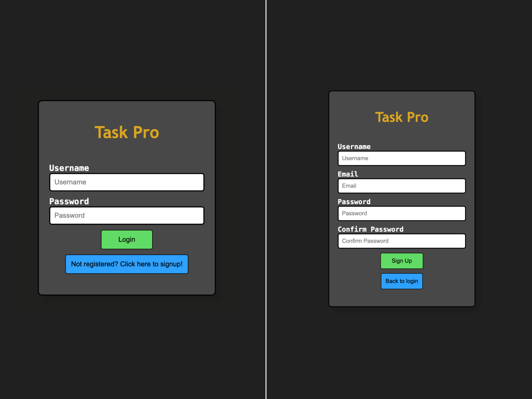The height and width of the screenshot is (399, 532).
Task: Click 'Not registered? Click here to signup!'
Action: [x=127, y=264]
